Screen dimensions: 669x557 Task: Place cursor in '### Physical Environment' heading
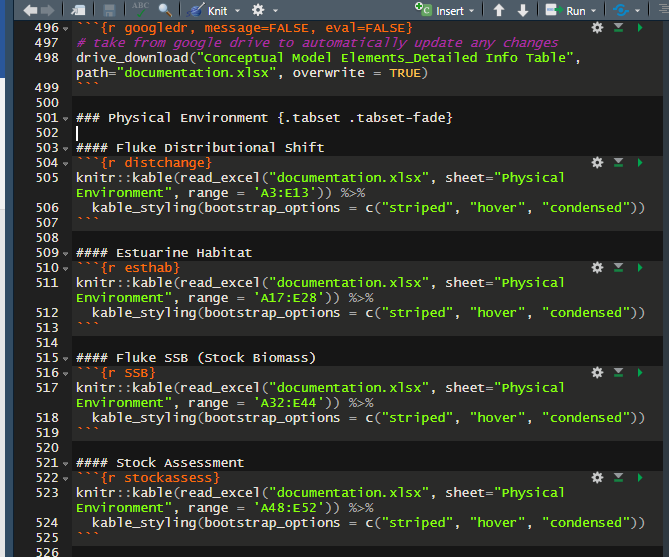tap(264, 117)
